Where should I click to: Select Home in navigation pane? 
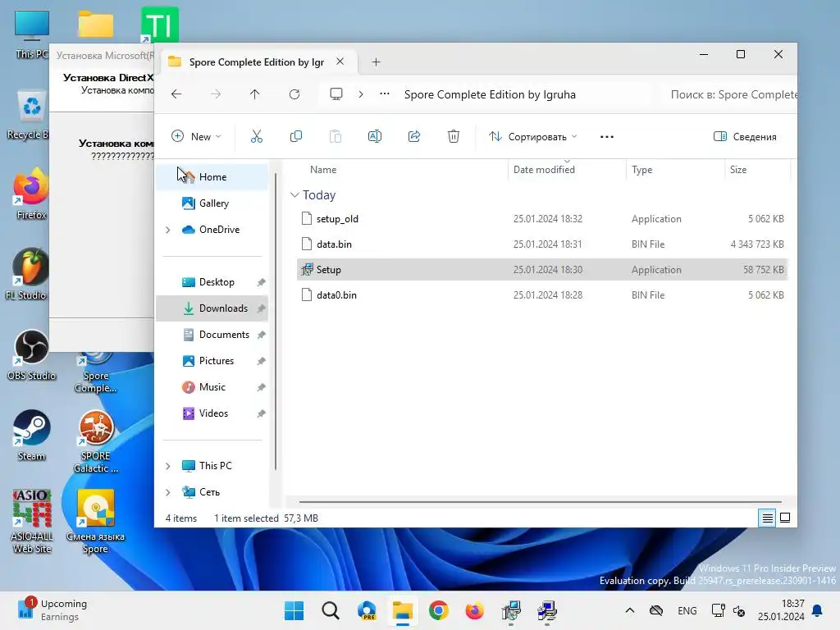[x=212, y=177]
